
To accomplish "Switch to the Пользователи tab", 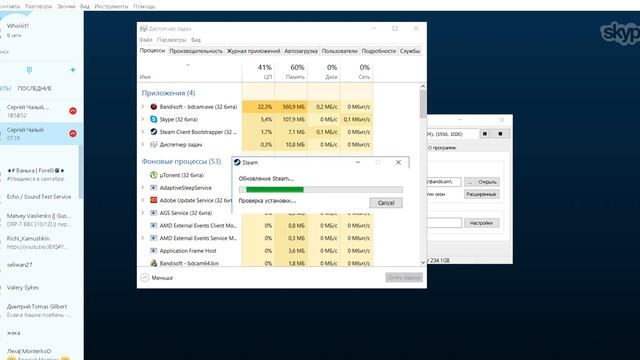I will 340,51.
